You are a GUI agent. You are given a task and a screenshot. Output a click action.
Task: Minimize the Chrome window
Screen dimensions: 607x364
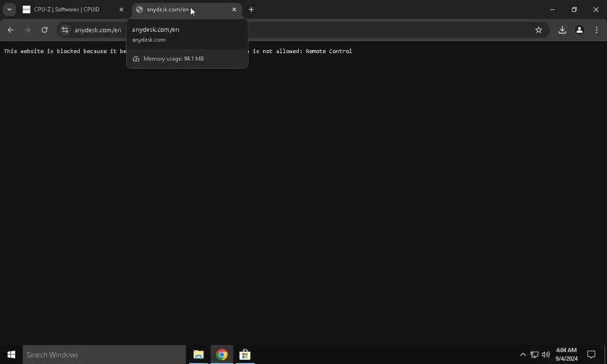click(x=552, y=9)
